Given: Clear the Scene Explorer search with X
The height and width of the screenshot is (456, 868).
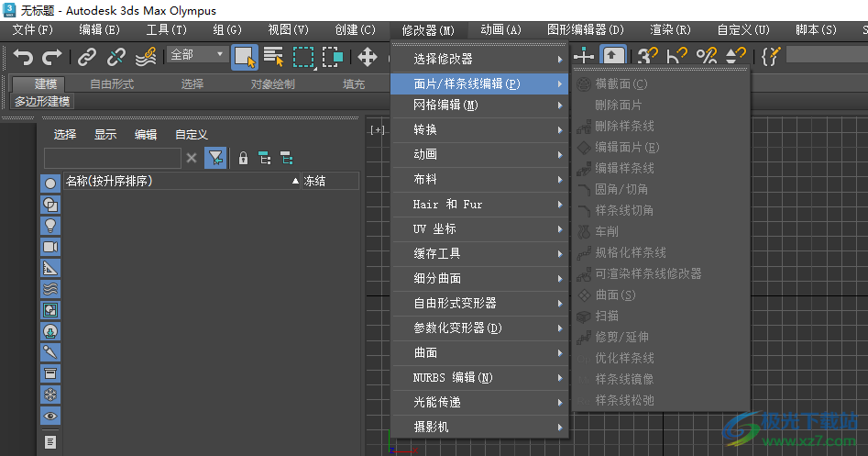Looking at the screenshot, I should (x=192, y=159).
